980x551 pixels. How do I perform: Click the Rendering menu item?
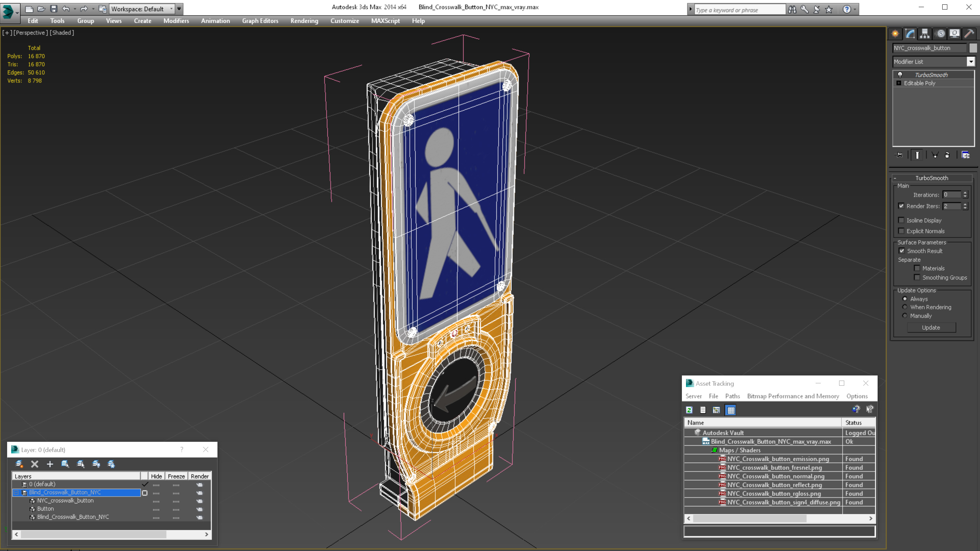(304, 21)
